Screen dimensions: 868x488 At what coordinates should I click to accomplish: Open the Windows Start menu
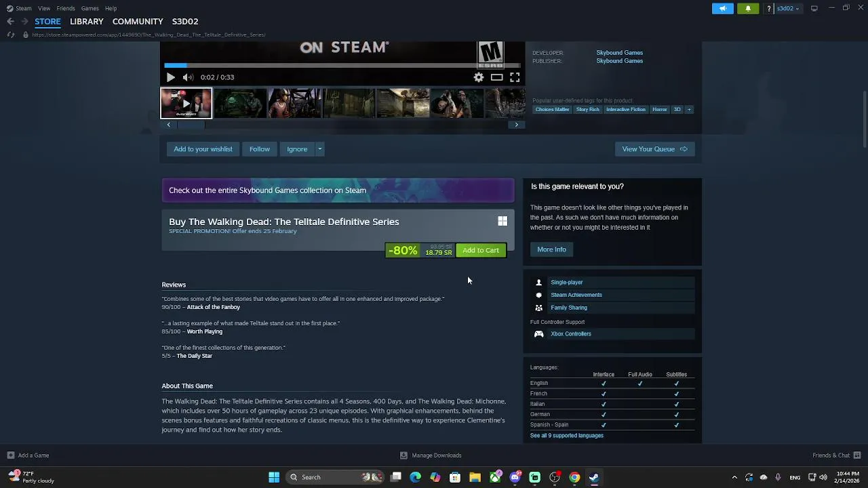click(x=274, y=477)
